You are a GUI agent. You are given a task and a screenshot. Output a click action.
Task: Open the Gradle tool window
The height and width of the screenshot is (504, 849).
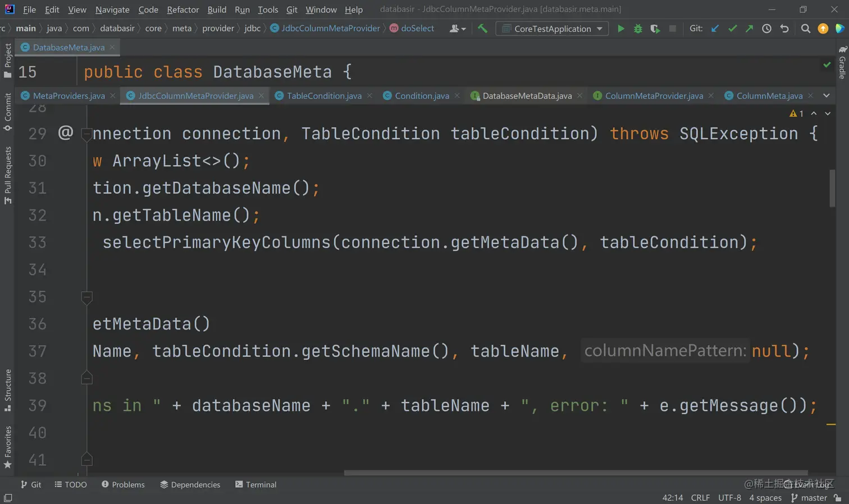click(x=842, y=62)
